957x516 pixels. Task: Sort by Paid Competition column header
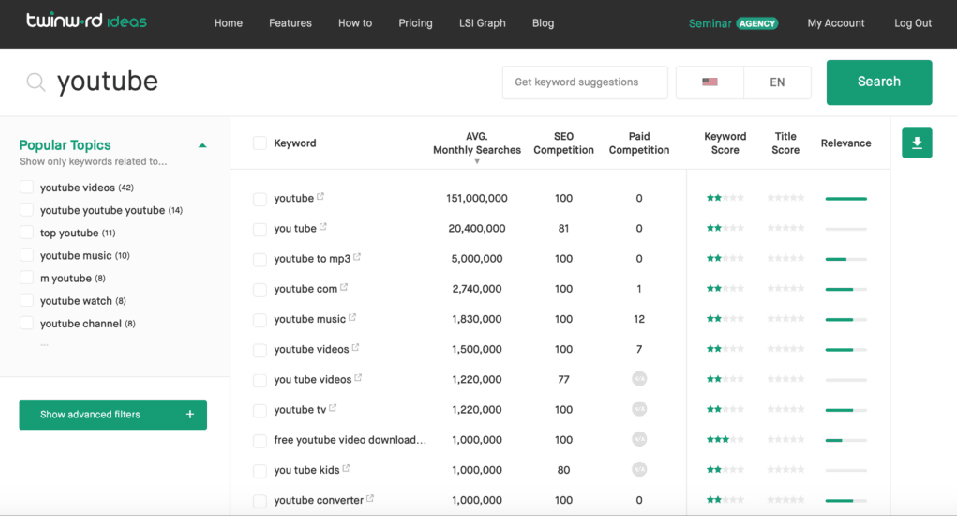[x=639, y=144]
